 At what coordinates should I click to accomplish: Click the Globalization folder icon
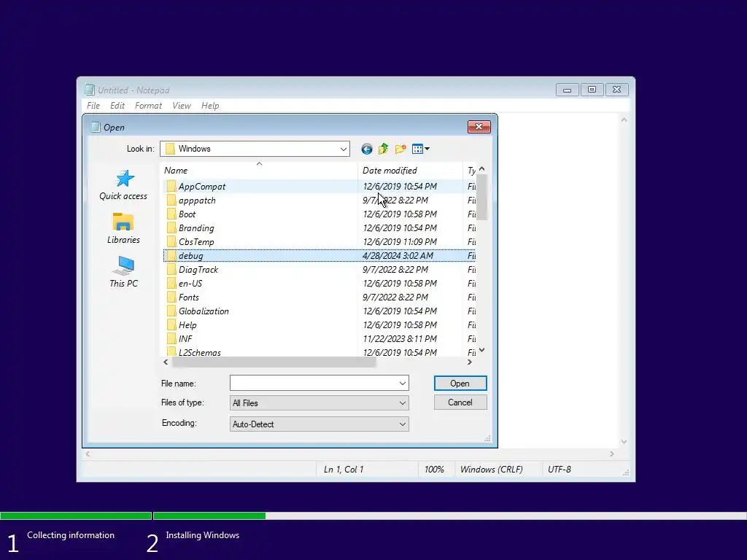point(171,311)
